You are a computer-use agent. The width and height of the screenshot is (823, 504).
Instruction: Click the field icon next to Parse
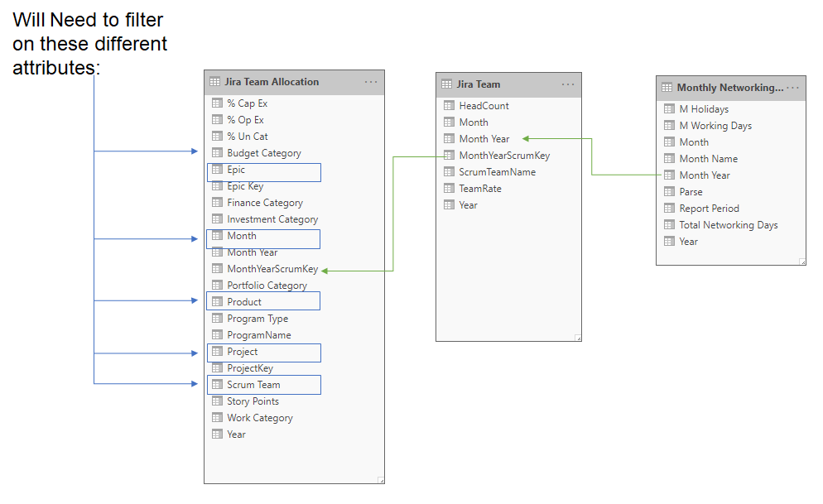pyautogui.click(x=669, y=191)
